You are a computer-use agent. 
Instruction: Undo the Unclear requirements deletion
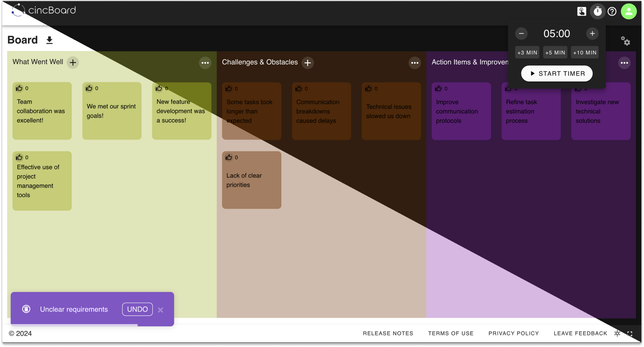pos(137,309)
